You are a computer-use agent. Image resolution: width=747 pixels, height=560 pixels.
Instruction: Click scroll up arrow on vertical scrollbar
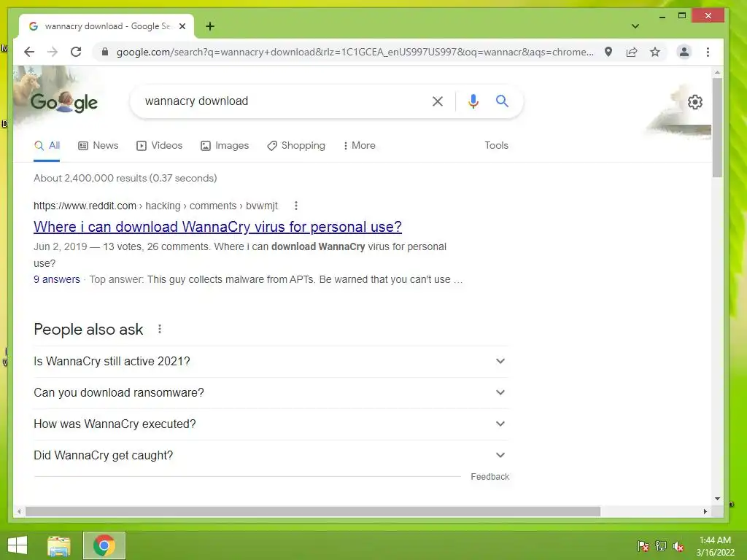tap(717, 72)
